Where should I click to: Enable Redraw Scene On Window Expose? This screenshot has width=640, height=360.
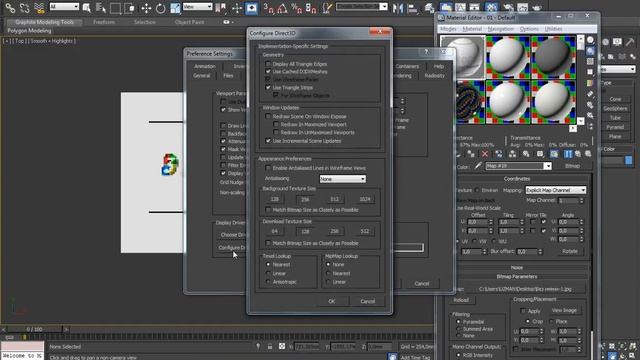click(x=268, y=116)
